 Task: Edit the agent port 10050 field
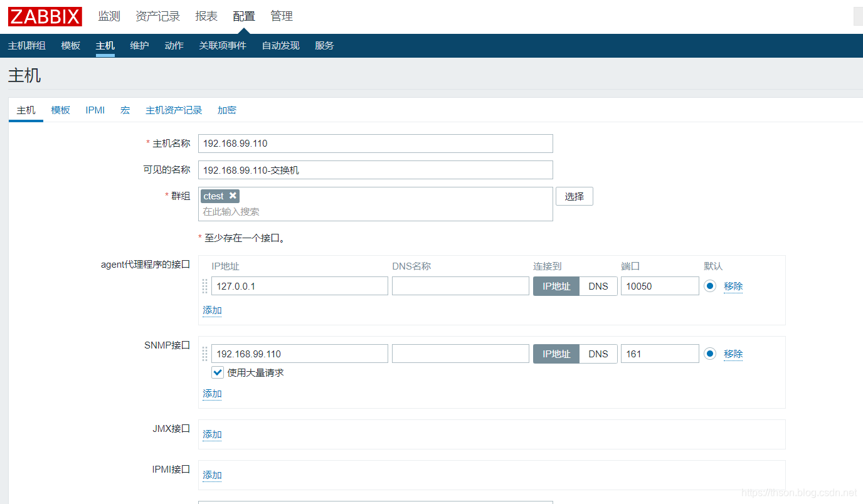click(660, 286)
